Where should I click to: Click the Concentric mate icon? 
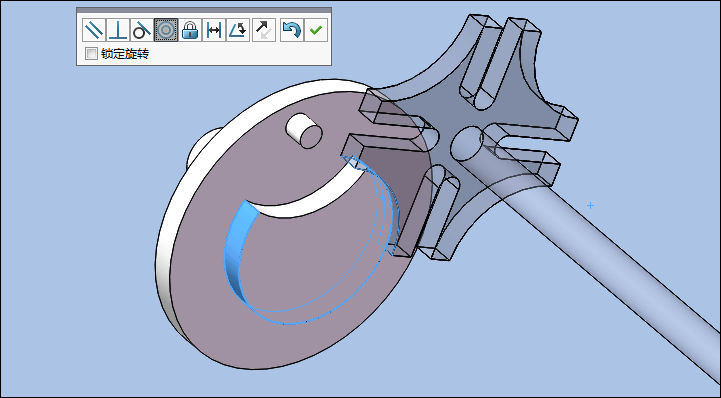[x=166, y=30]
